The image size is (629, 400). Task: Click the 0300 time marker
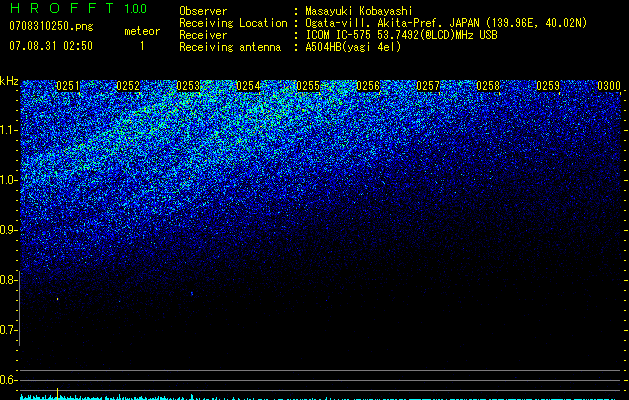[609, 86]
